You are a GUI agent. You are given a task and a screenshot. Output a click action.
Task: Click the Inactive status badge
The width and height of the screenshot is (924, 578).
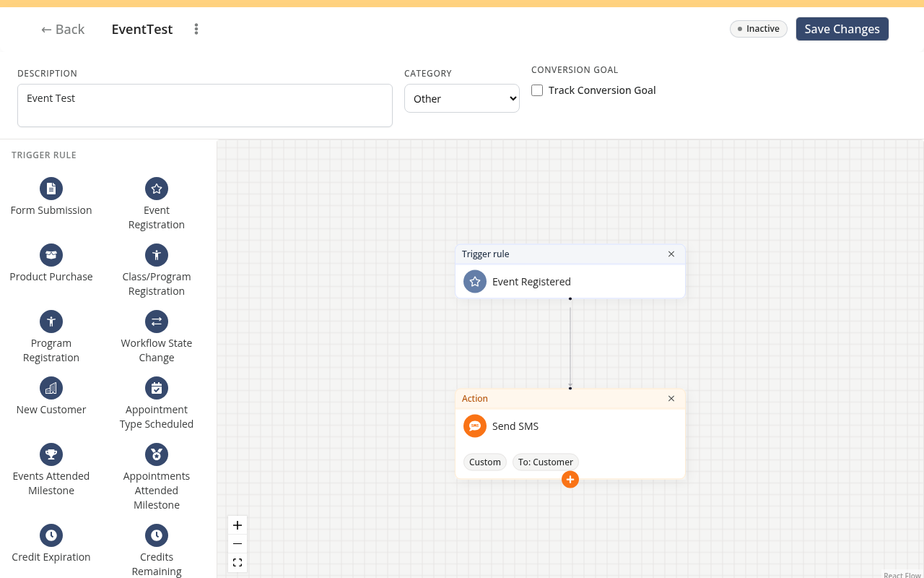click(x=759, y=29)
